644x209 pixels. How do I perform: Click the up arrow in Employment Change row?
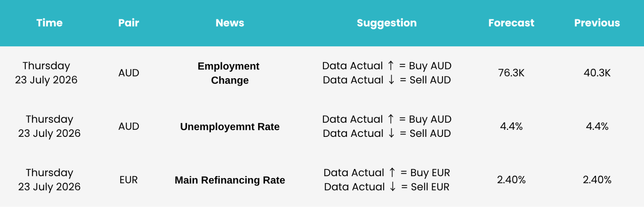[391, 65]
